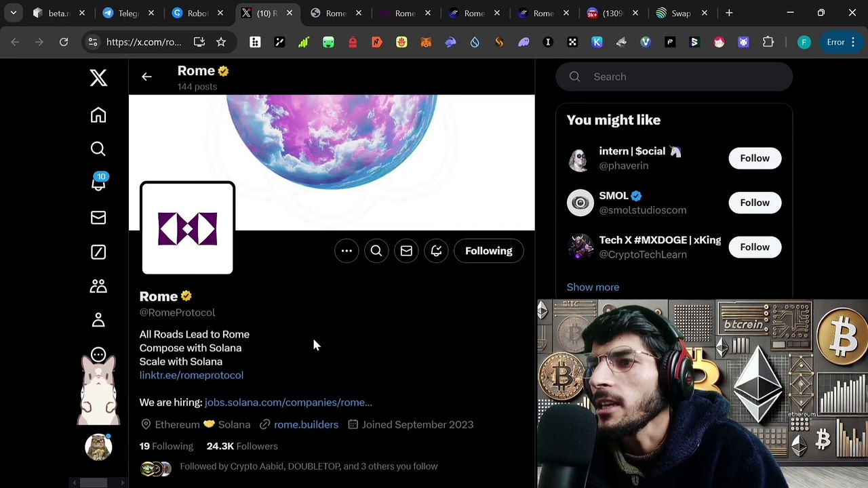View the 24.3K Followers list
Screen dimensions: 868x488
242,446
